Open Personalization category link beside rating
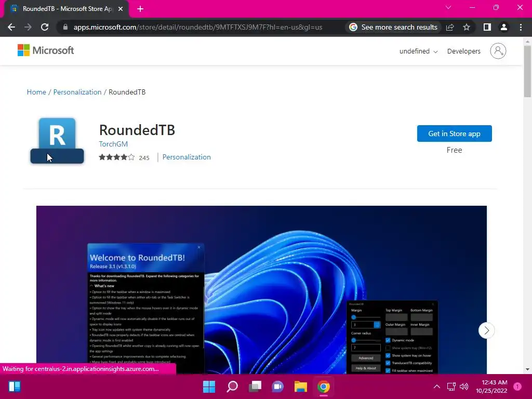Viewport: 532px width, 399px height. [x=187, y=157]
